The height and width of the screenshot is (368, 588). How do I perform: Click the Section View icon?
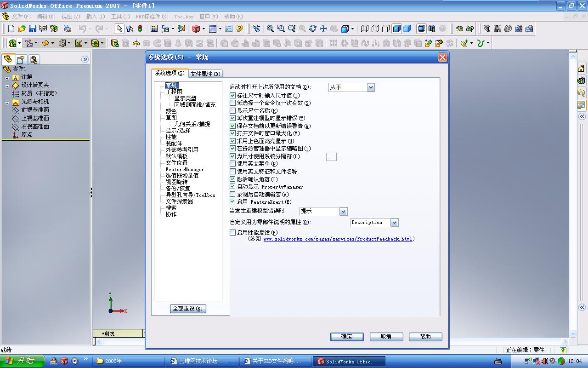[x=432, y=29]
